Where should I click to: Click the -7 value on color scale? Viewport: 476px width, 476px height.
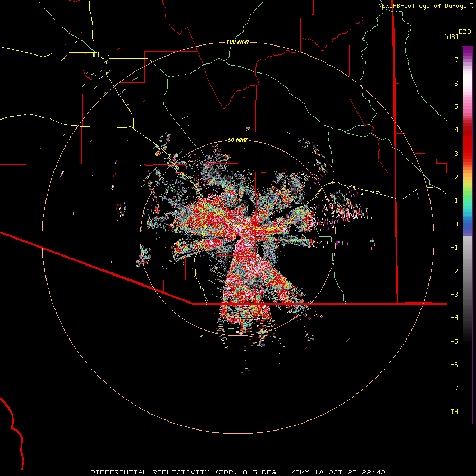454,388
